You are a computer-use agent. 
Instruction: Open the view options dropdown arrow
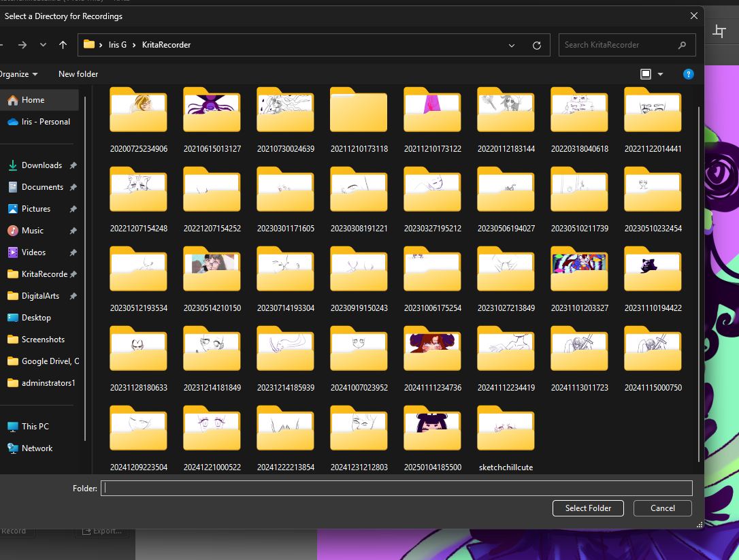(660, 74)
